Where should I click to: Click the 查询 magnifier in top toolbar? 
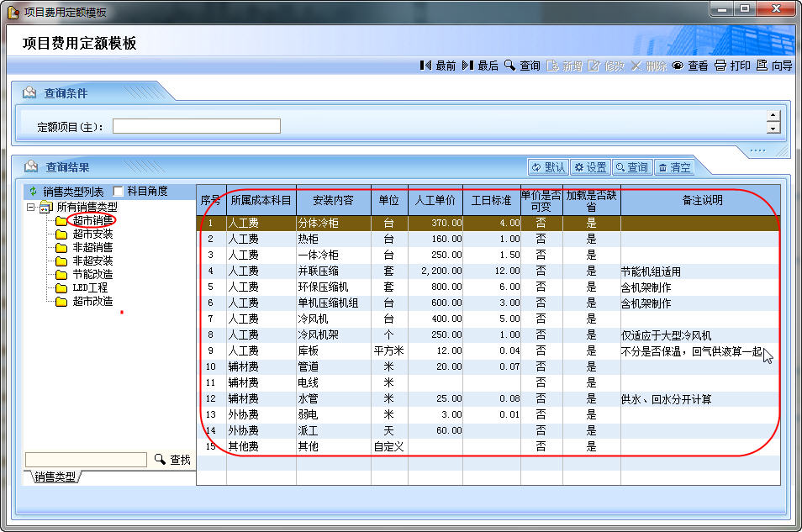pyautogui.click(x=522, y=66)
